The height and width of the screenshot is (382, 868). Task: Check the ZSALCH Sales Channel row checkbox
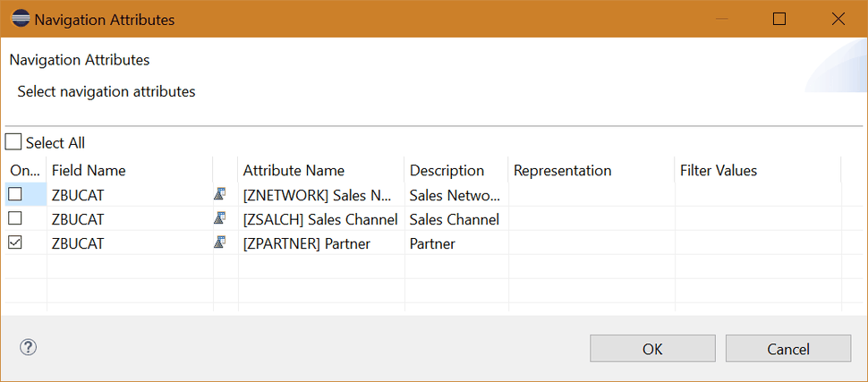[15, 218]
